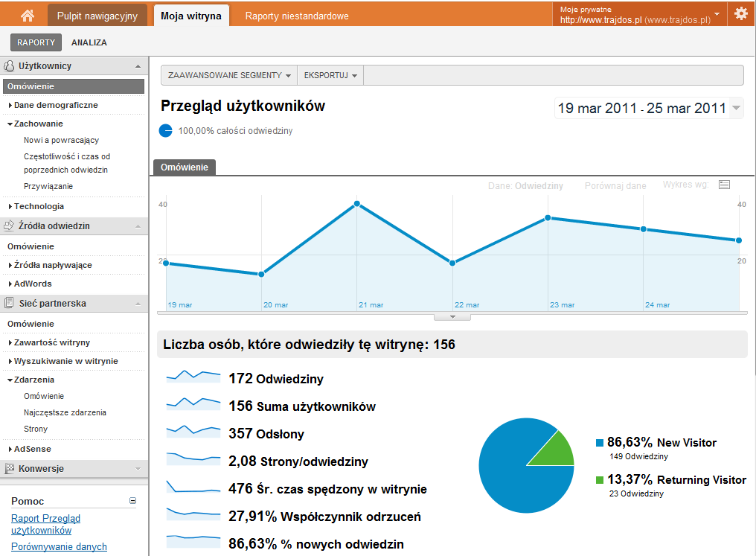Click the 21 mar peak data point
Image resolution: width=756 pixels, height=556 pixels.
point(357,203)
